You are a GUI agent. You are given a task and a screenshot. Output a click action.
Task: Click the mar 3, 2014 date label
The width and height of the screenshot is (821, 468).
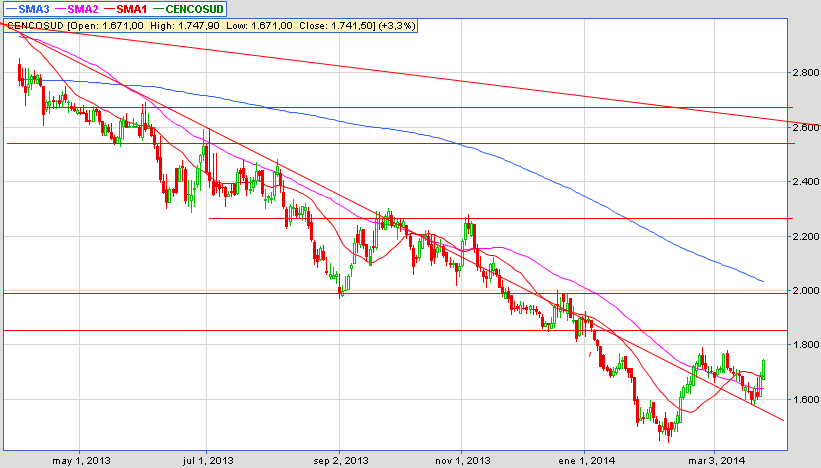click(x=716, y=461)
